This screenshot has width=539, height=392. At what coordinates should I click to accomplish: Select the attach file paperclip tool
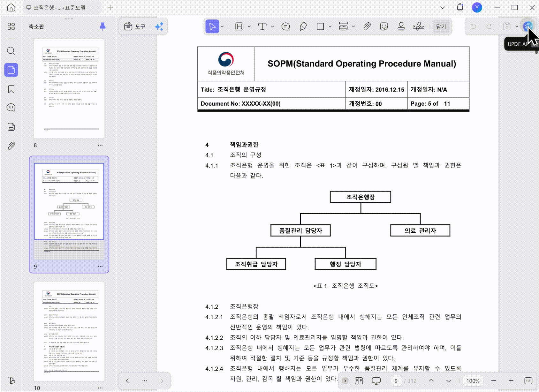click(x=367, y=26)
